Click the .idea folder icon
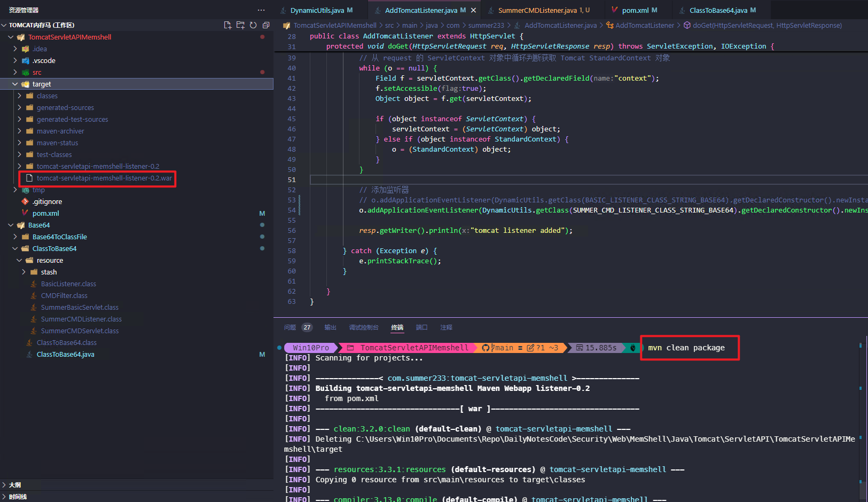Screen dimensions: 868x502 pos(25,49)
